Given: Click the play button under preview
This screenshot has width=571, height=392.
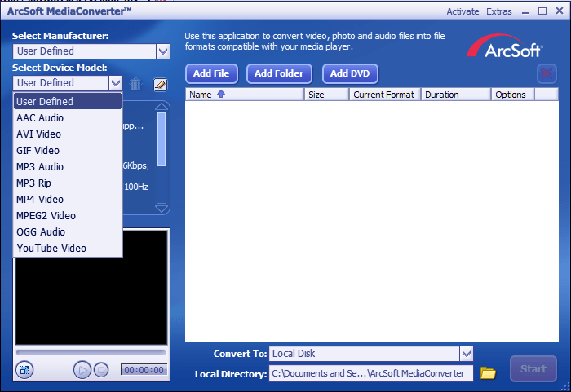Looking at the screenshot, I should point(82,370).
